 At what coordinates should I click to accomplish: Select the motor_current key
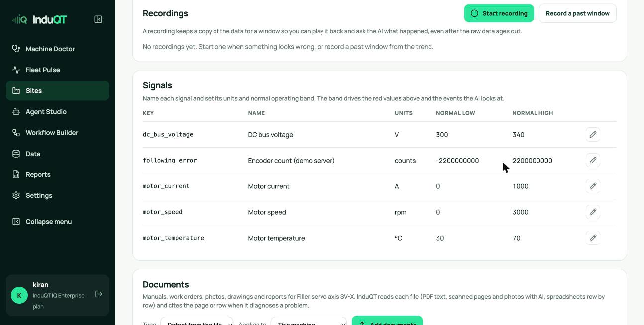166,186
